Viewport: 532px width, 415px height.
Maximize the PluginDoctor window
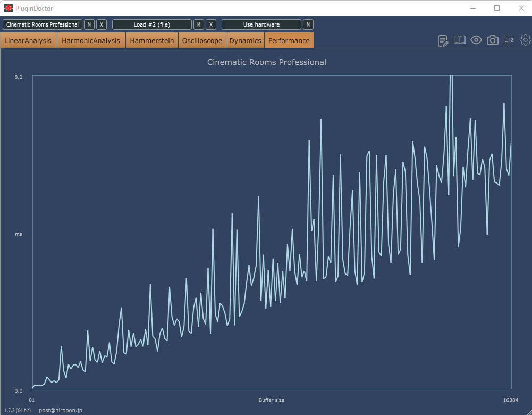coord(497,8)
